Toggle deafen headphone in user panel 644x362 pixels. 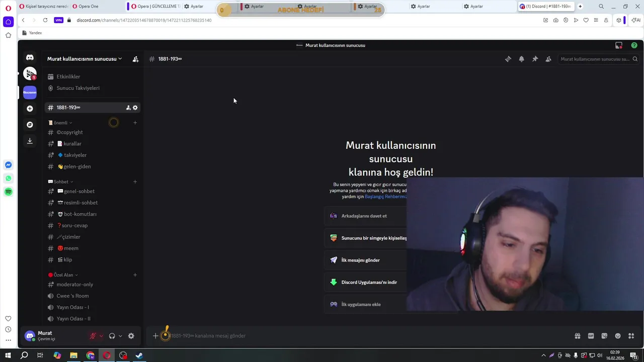coord(112,336)
